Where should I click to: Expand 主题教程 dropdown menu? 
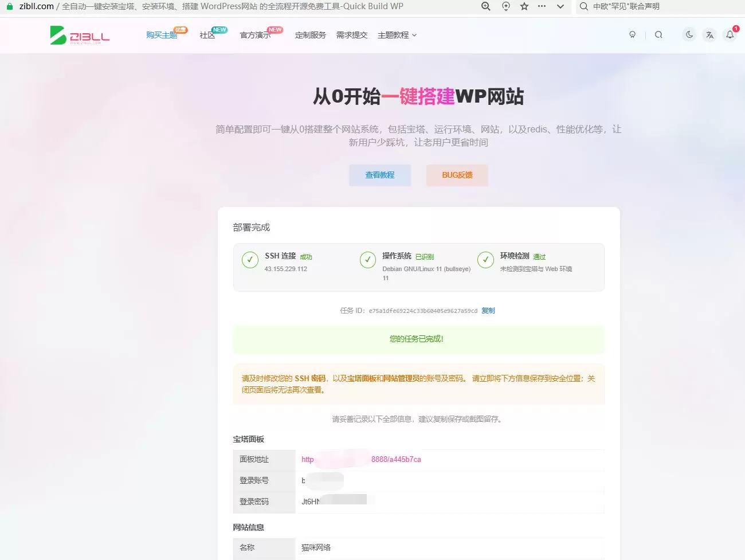click(x=397, y=35)
